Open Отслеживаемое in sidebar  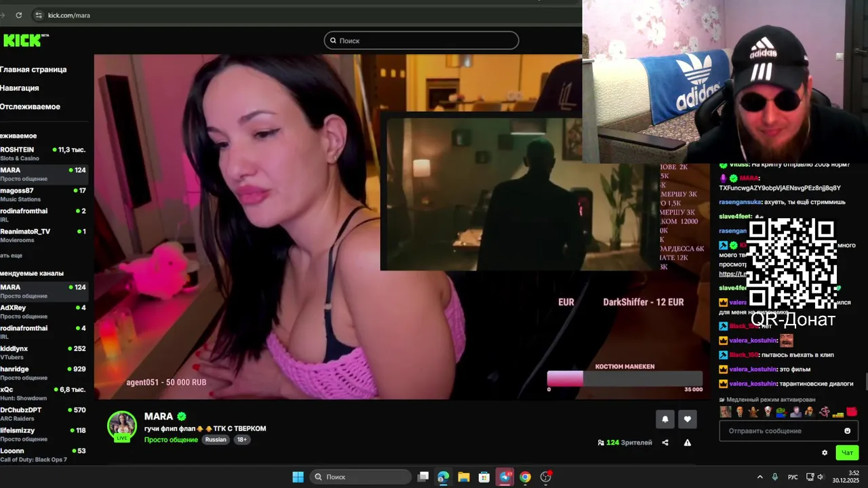point(30,106)
